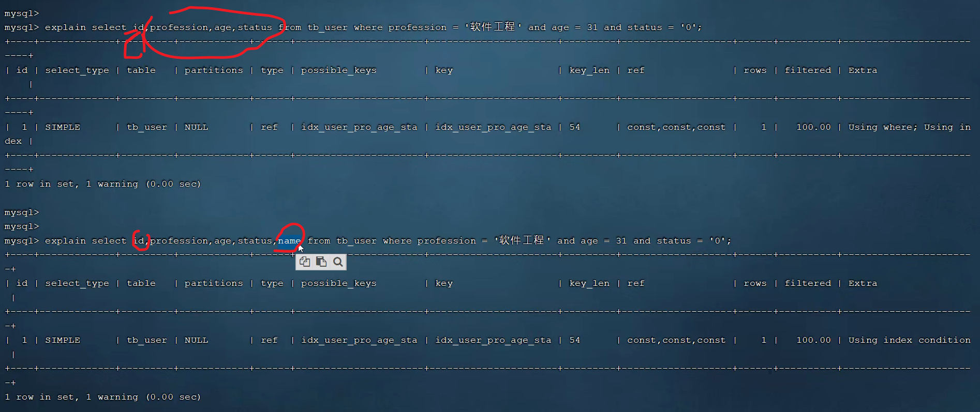Click the highlighted word 'name' in the second query
Viewport: 980px width, 412px height.
(289, 241)
